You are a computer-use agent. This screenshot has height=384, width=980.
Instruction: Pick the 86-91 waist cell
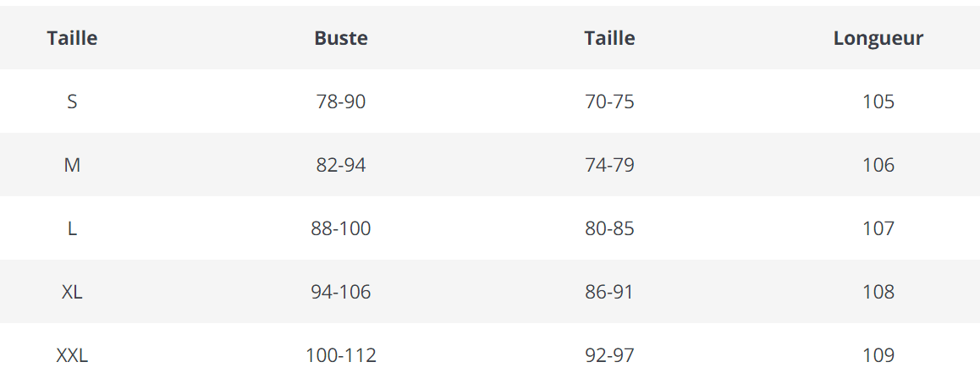click(x=609, y=292)
